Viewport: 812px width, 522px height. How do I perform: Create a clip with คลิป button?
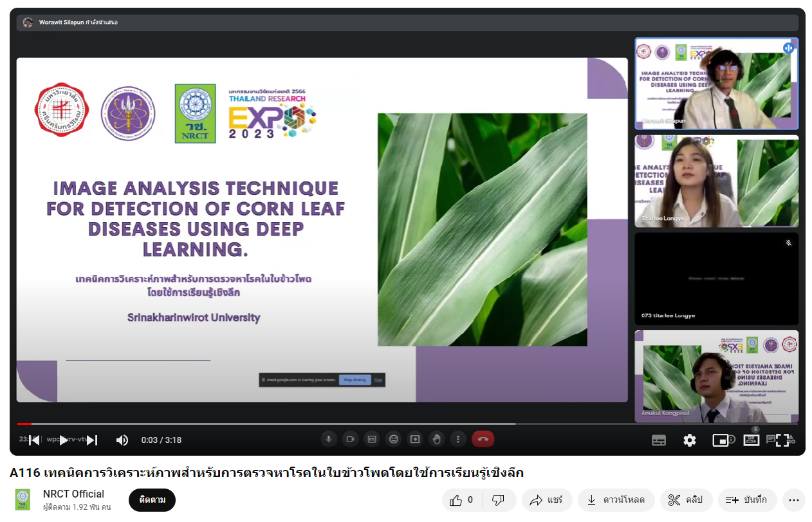click(685, 500)
